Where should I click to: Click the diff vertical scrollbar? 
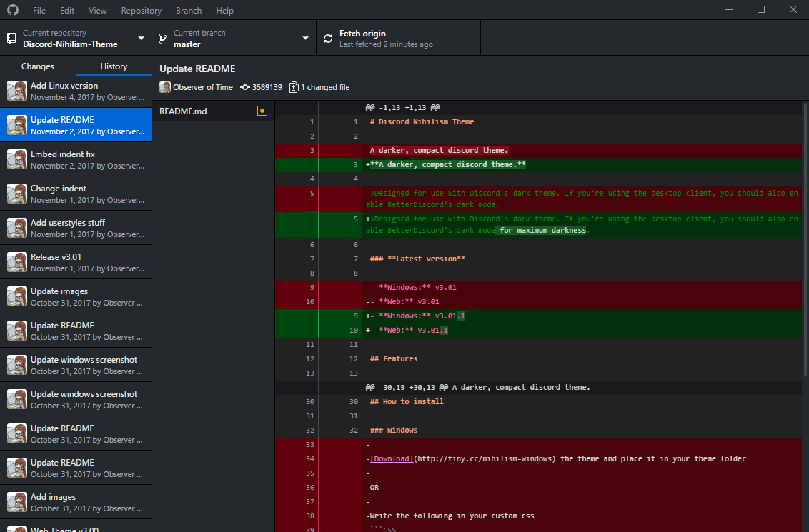[805, 240]
